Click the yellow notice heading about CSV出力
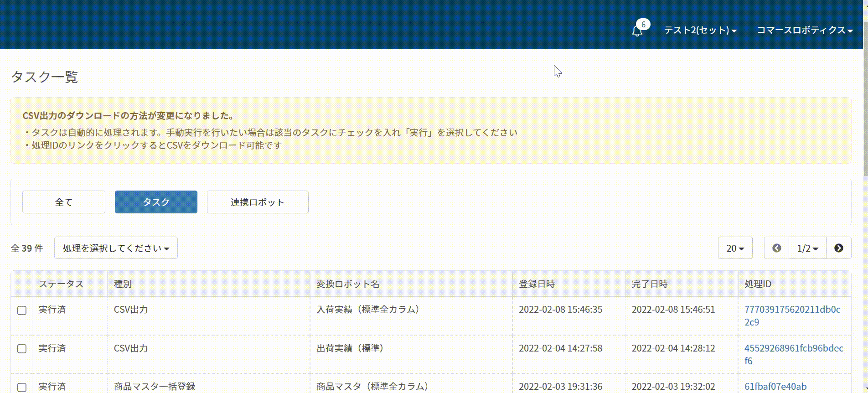868x393 pixels. (x=129, y=116)
